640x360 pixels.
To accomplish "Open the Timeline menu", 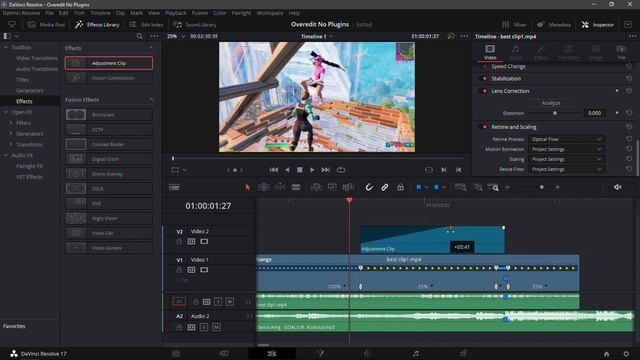I will pyautogui.click(x=100, y=13).
